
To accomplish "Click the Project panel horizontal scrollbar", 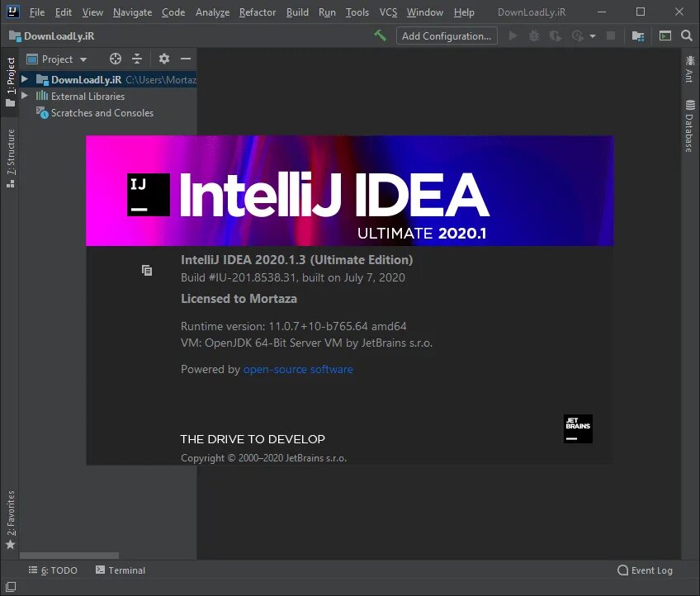I will pos(69,556).
